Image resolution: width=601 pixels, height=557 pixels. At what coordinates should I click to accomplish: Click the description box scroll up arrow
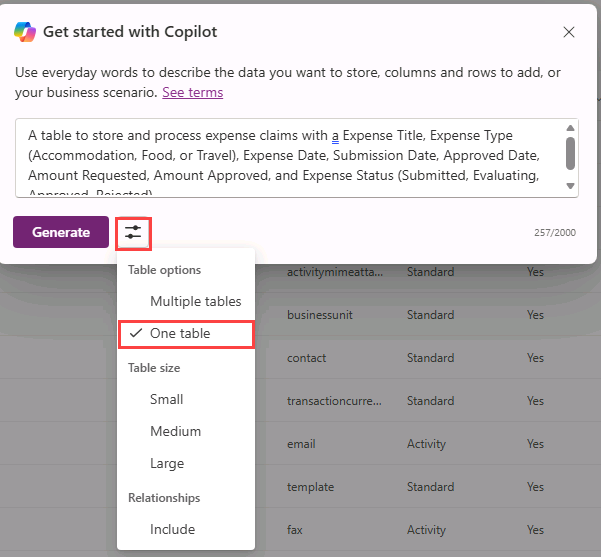click(x=570, y=128)
